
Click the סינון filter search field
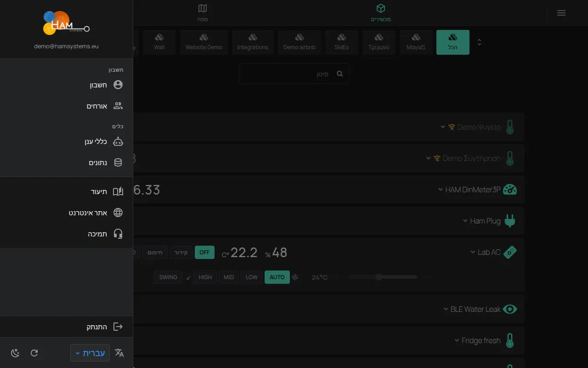coord(294,74)
